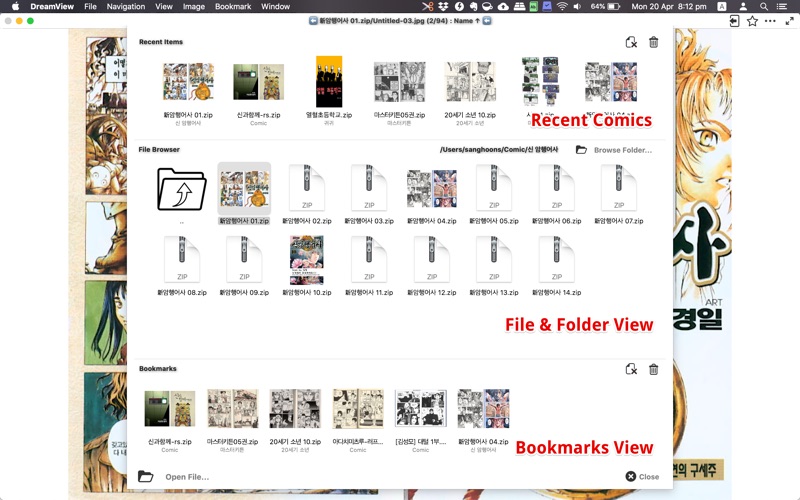Click the Open File... button
The image size is (800, 500).
tap(187, 477)
